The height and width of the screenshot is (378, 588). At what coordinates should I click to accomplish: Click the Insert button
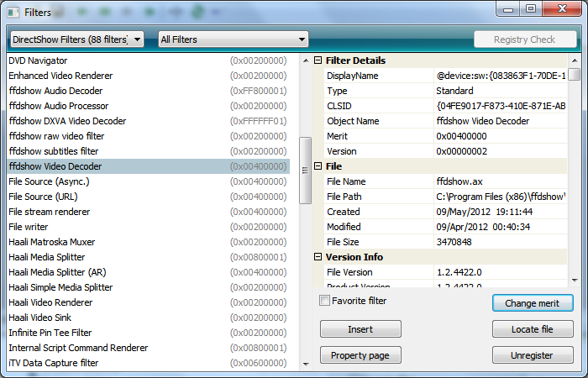coord(360,329)
